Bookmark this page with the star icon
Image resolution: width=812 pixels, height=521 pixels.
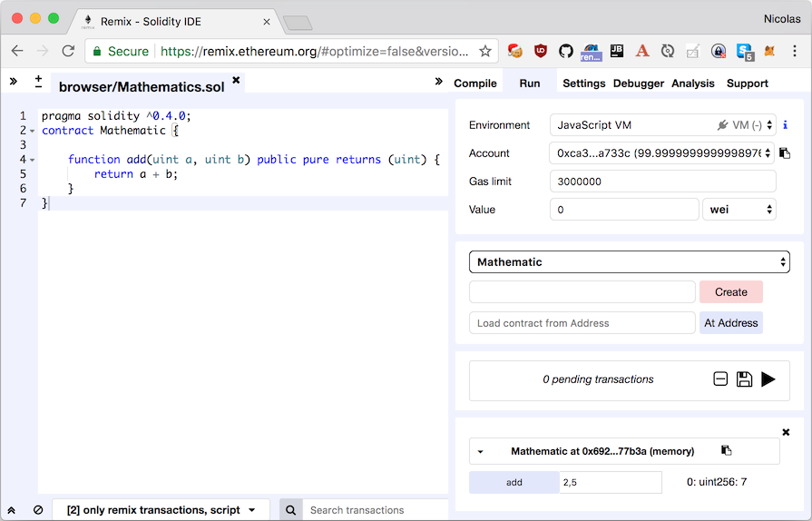pos(485,51)
